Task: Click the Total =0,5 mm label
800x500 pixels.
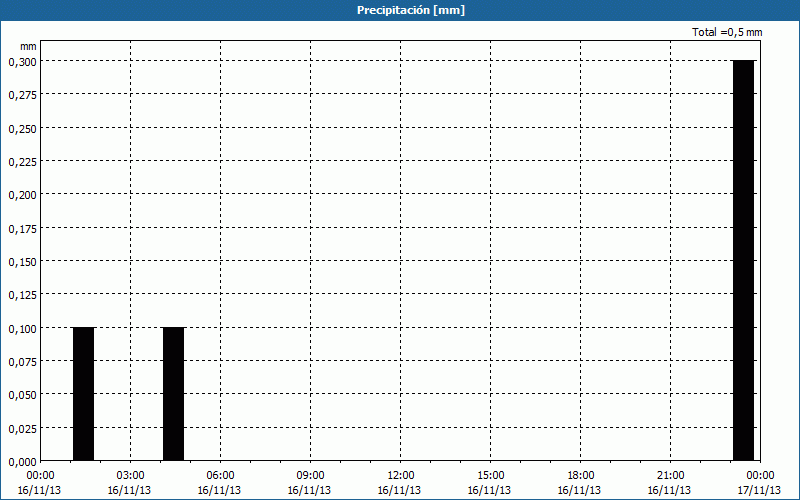Action: coord(727,32)
